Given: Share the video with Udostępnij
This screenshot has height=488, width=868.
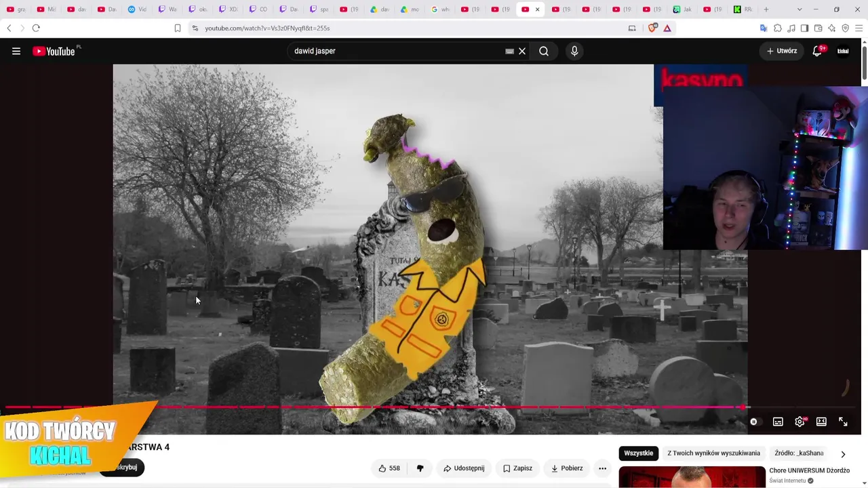Looking at the screenshot, I should point(464,468).
